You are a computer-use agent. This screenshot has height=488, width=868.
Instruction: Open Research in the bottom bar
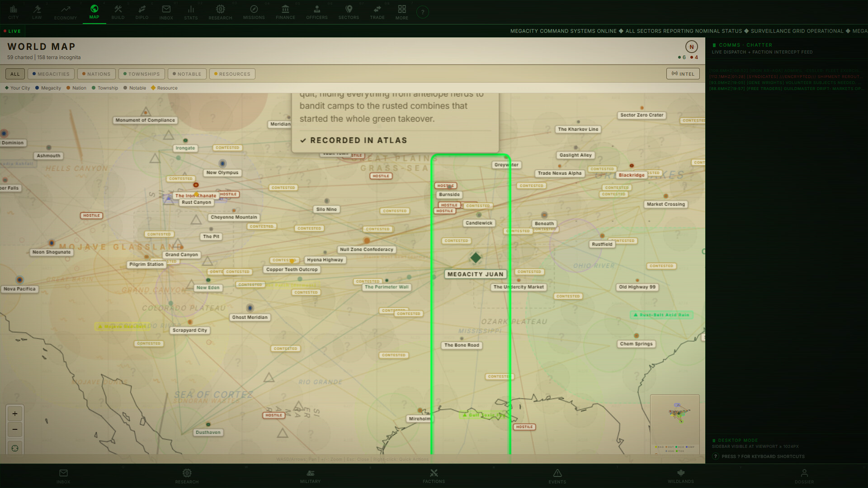(x=187, y=476)
